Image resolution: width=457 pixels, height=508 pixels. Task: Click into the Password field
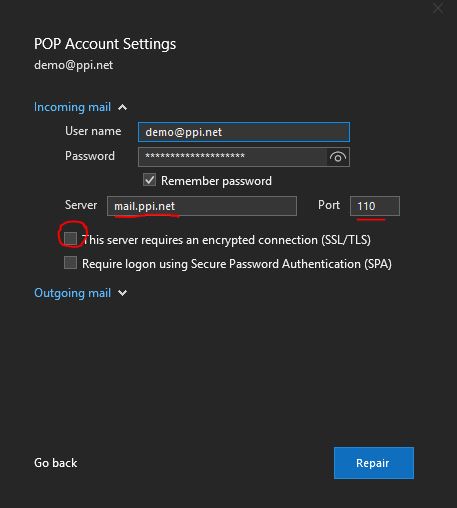(232, 157)
